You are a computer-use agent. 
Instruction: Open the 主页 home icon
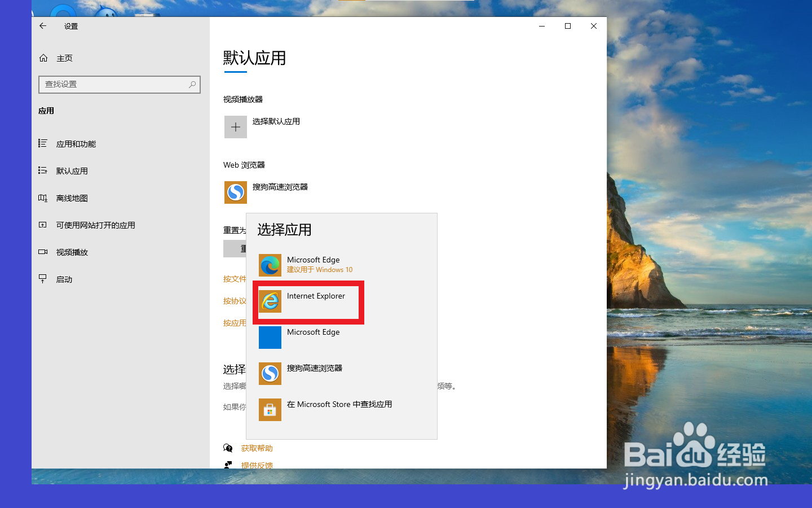43,58
